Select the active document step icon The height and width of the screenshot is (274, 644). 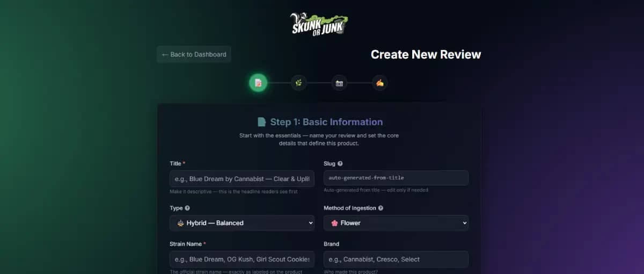tap(258, 83)
